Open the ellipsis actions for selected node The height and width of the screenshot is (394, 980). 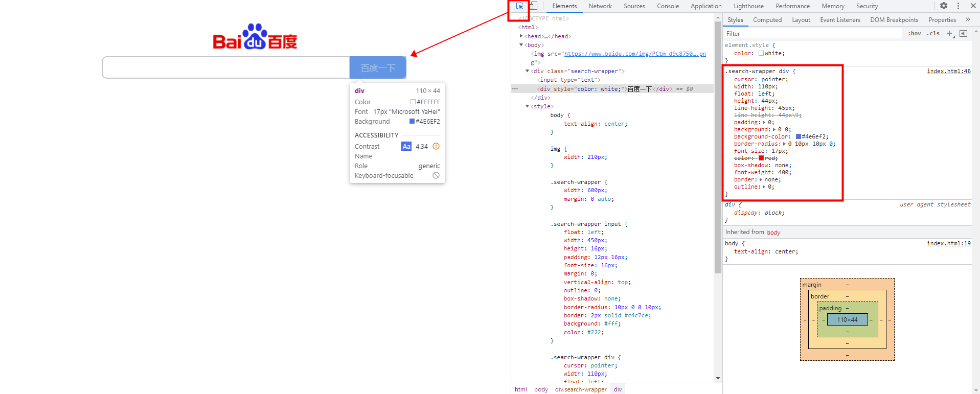pyautogui.click(x=515, y=89)
